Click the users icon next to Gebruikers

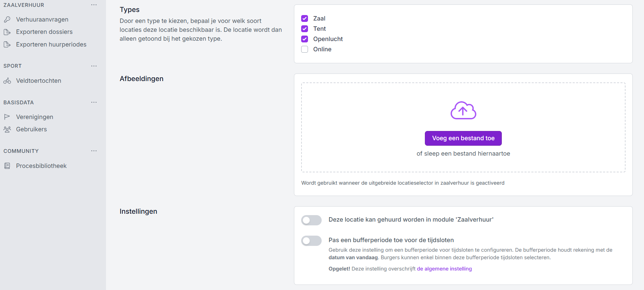(x=7, y=129)
